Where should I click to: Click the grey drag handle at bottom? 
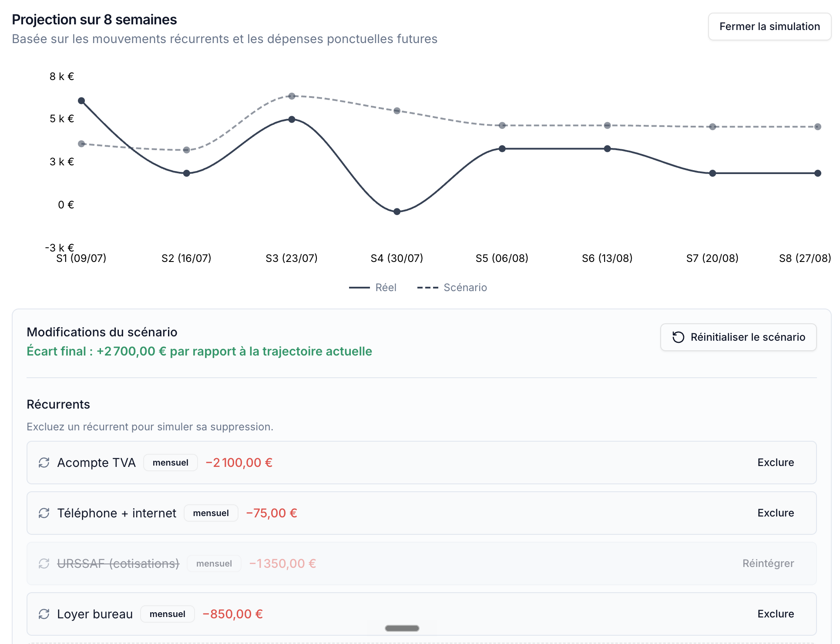tap(402, 628)
